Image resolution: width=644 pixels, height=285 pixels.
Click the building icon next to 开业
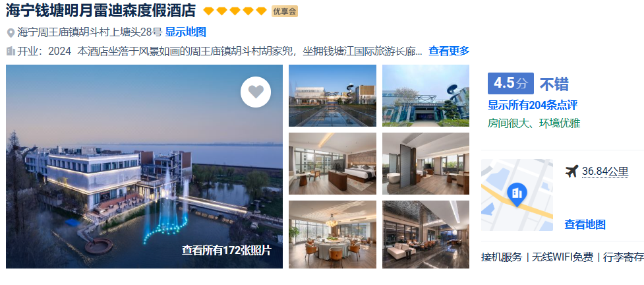point(11,51)
